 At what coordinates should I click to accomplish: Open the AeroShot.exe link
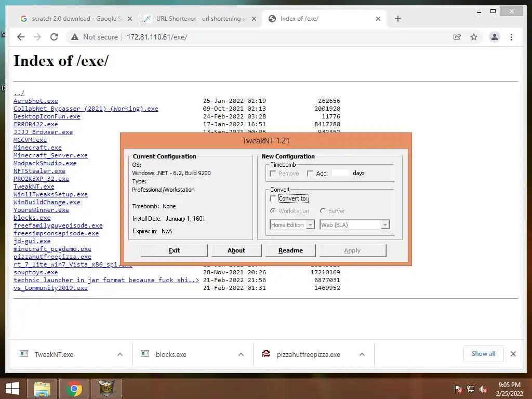36,101
